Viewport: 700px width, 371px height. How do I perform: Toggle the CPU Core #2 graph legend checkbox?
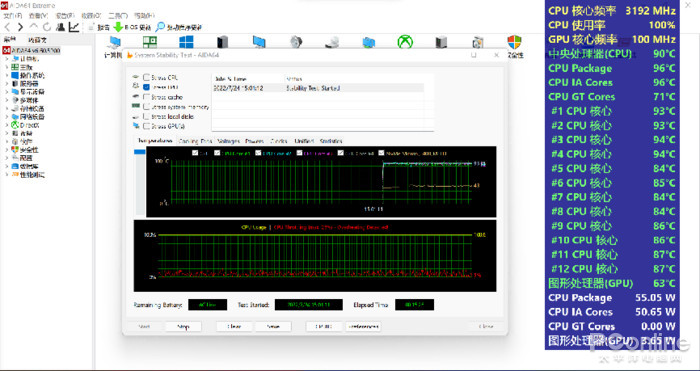coord(258,153)
